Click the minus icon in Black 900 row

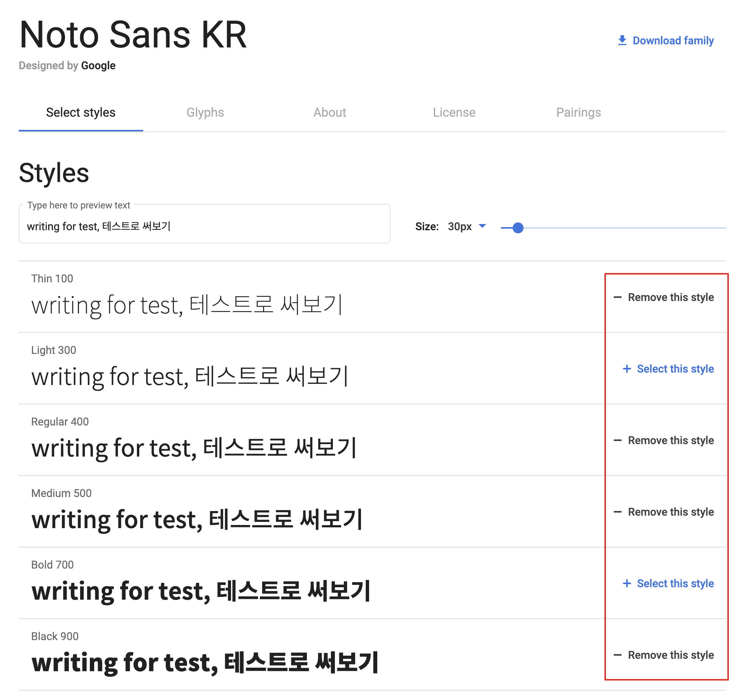tap(618, 655)
